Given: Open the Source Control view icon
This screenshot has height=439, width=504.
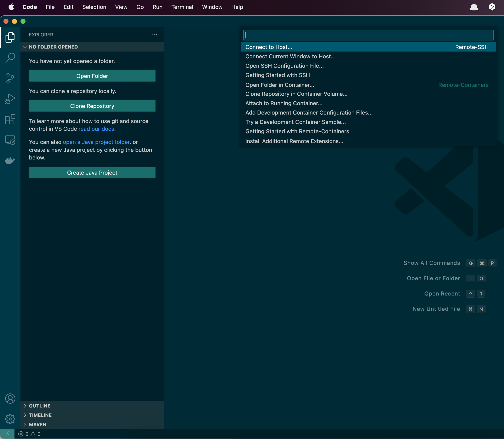Looking at the screenshot, I should pos(10,78).
